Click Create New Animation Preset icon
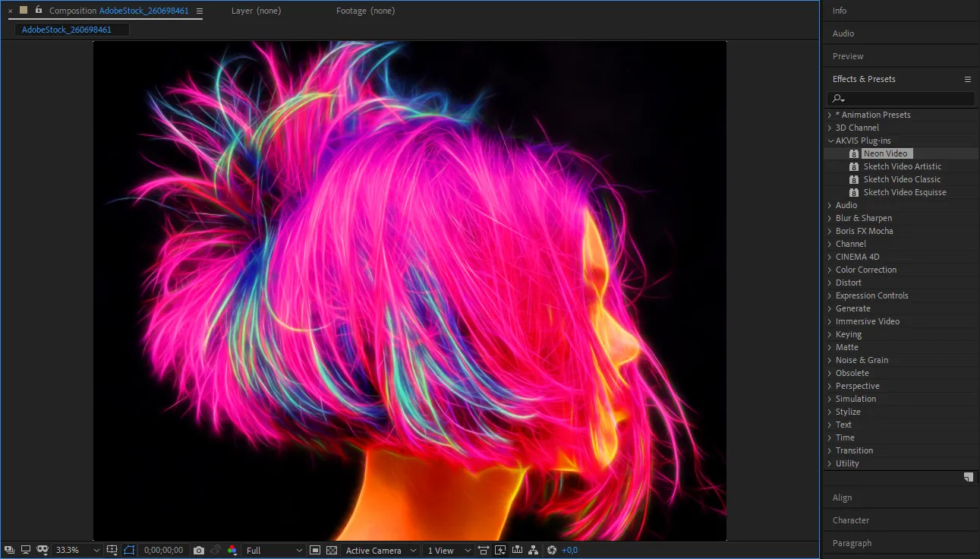The width and height of the screenshot is (980, 559). 969,477
